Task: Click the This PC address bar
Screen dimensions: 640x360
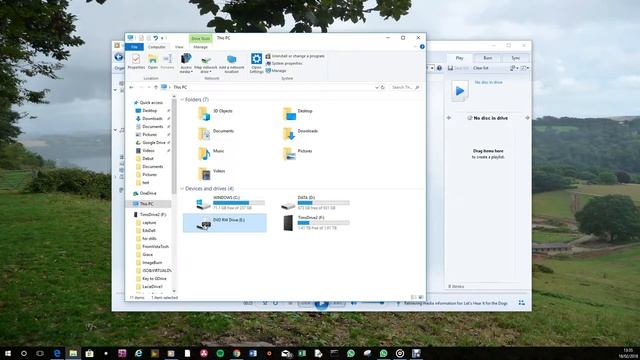Action: point(269,87)
